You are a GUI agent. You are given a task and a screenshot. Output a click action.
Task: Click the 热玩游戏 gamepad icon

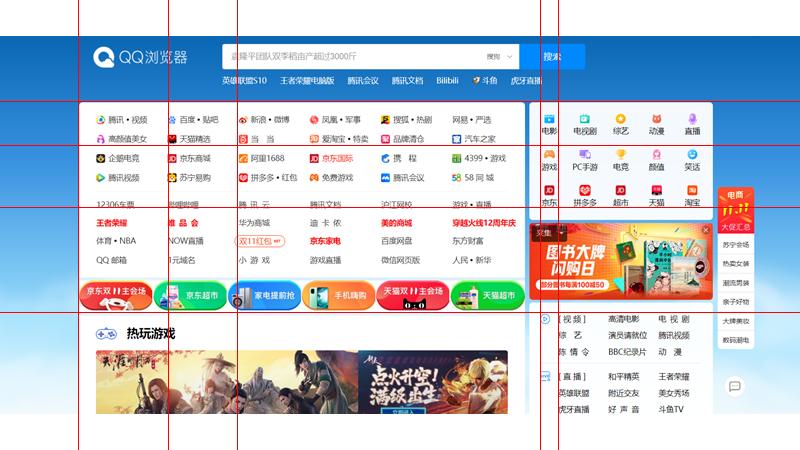pos(106,334)
